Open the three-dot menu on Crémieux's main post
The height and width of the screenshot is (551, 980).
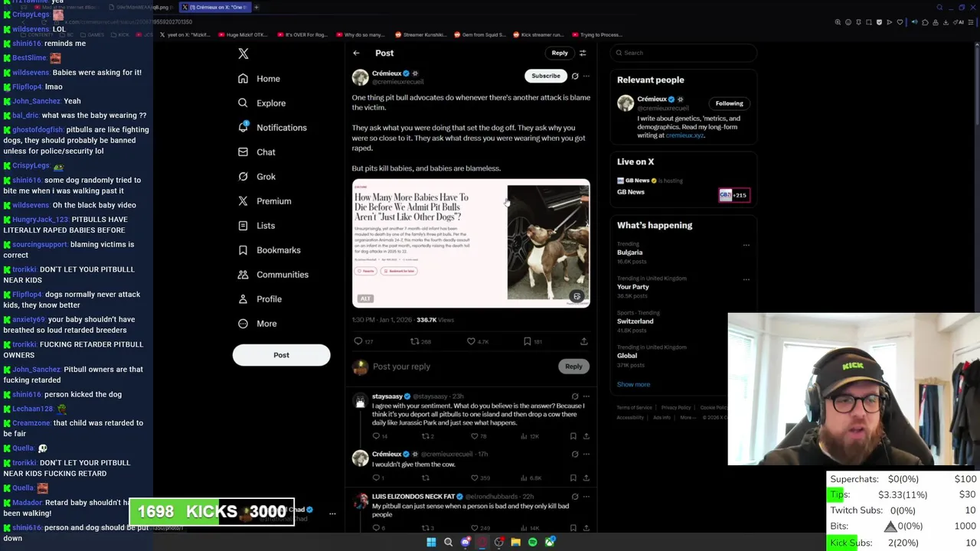586,76
